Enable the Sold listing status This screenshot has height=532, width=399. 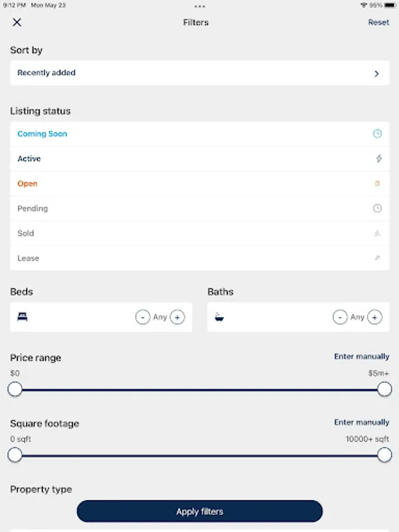[x=26, y=233]
